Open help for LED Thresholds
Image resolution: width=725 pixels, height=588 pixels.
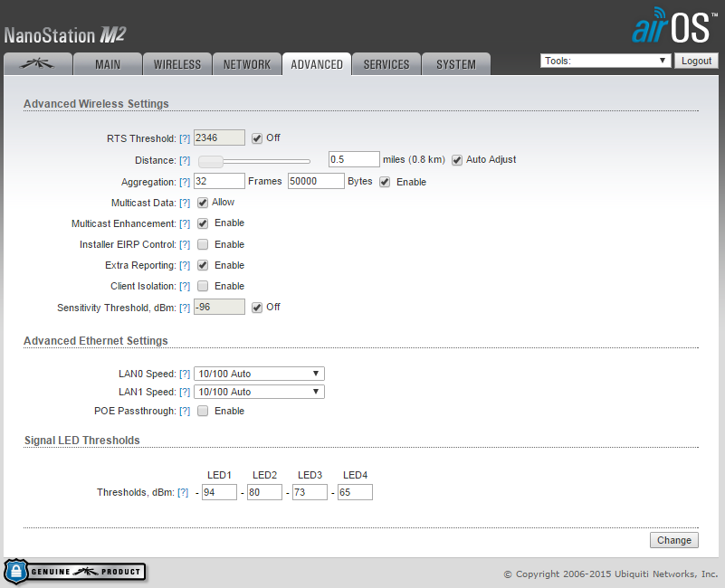(x=183, y=492)
